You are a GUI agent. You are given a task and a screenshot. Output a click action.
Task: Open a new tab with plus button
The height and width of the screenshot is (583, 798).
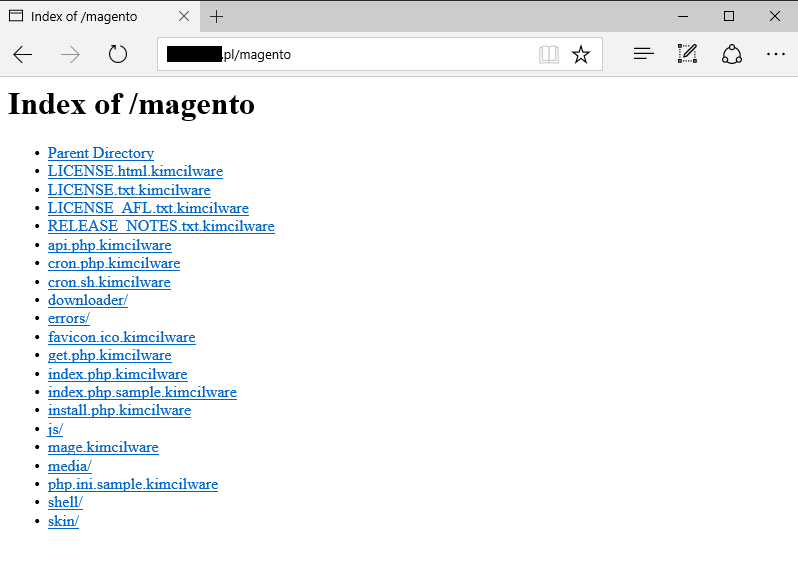pyautogui.click(x=216, y=16)
